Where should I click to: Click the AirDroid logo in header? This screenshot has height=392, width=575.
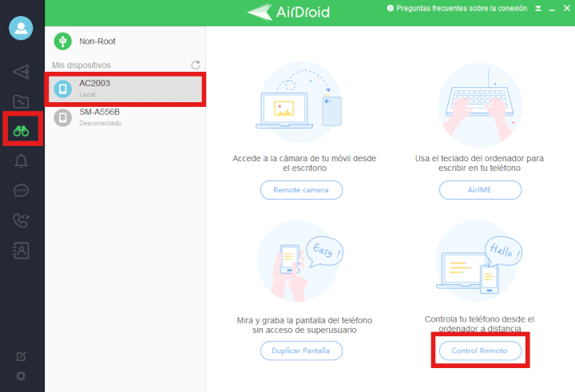pos(288,12)
